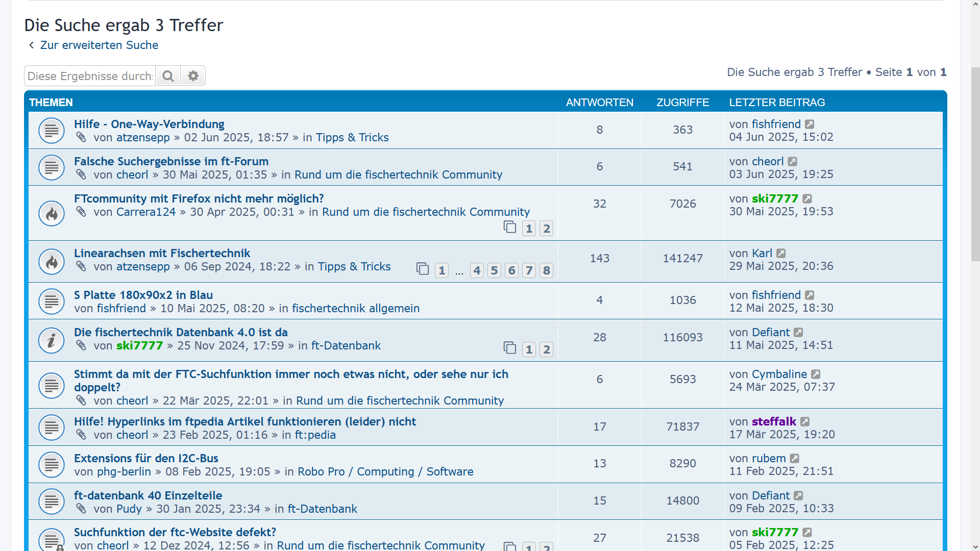The width and height of the screenshot is (980, 551).
Task: Open topic Suchfunktion der ftc-Website defekt?
Action: [x=175, y=532]
